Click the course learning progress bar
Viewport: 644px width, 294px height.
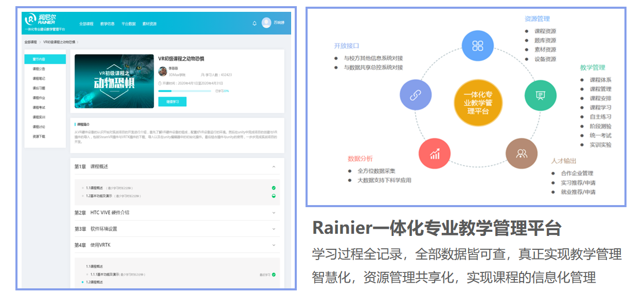(185, 91)
